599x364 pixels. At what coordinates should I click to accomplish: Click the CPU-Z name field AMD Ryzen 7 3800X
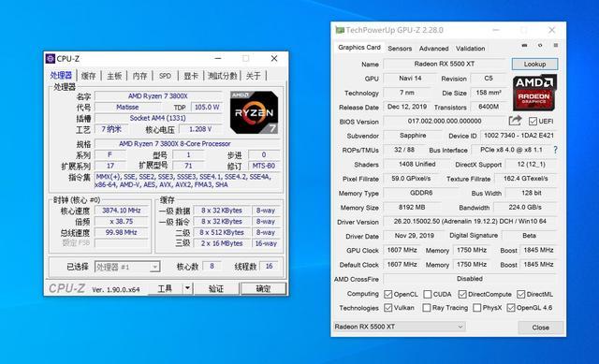158,95
